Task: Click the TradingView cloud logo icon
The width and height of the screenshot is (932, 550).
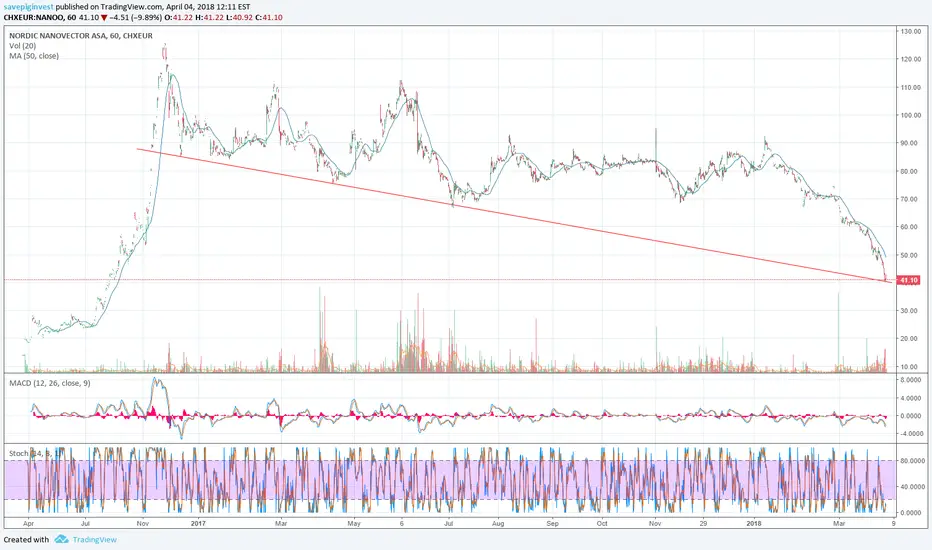Action: (61, 539)
